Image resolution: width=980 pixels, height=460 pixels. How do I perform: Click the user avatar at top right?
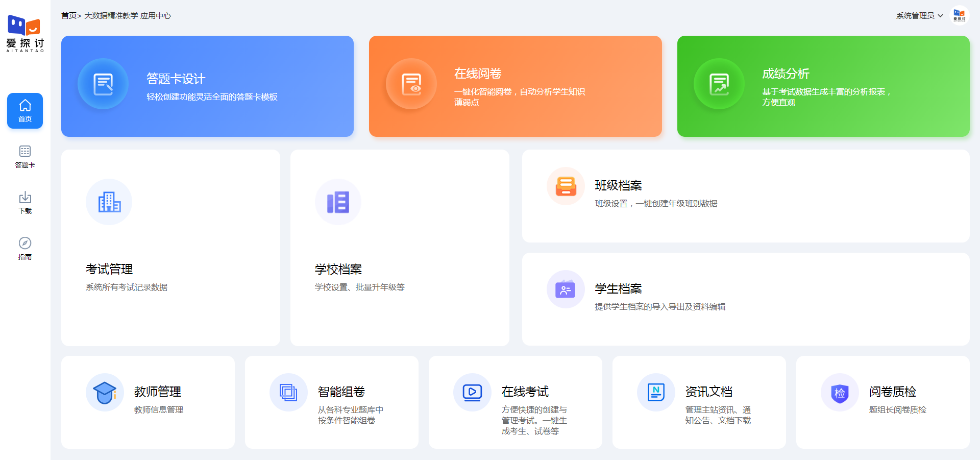point(959,15)
